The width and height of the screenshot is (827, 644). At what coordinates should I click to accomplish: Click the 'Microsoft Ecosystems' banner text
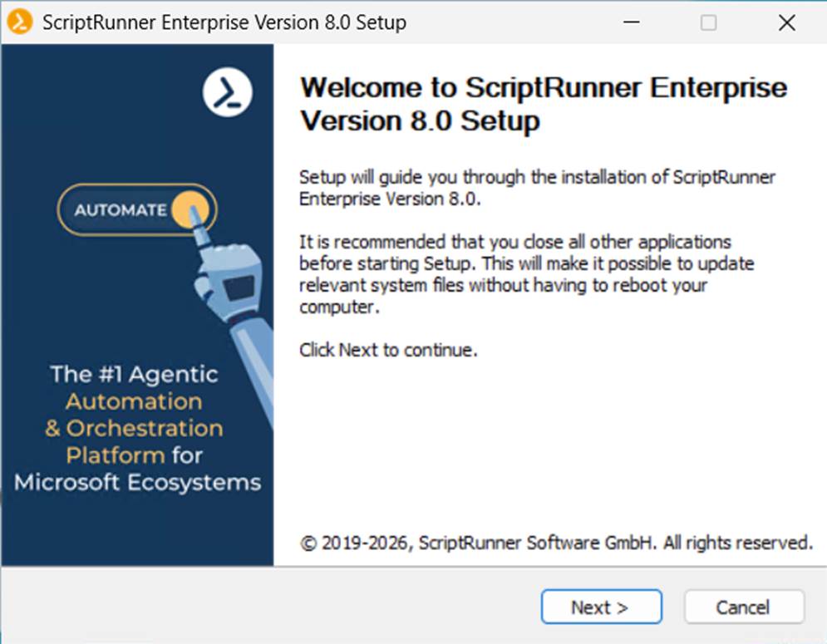137,482
